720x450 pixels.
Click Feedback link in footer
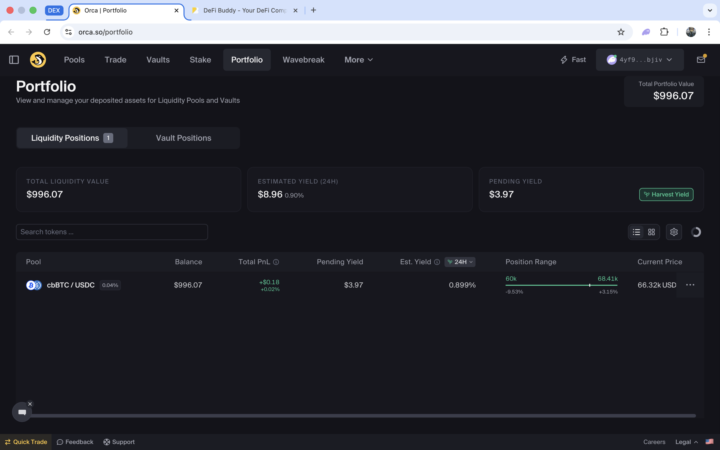pyautogui.click(x=75, y=442)
